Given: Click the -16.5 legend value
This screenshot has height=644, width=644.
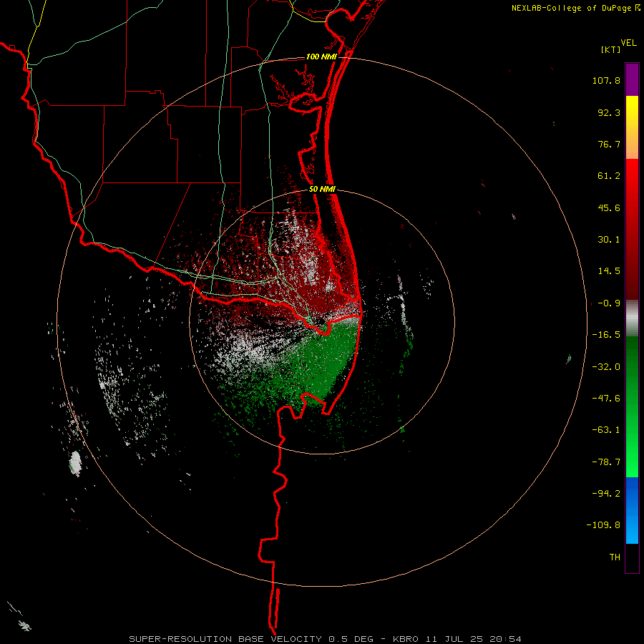Looking at the screenshot, I should point(606,335).
